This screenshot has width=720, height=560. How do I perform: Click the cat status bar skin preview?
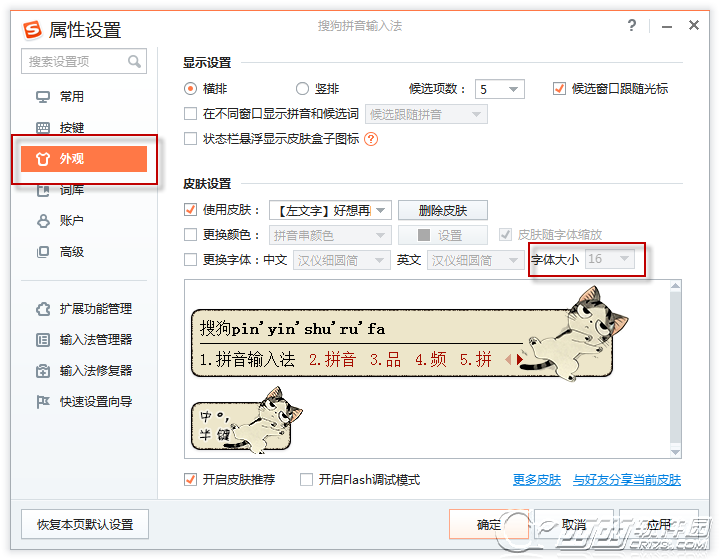[247, 420]
